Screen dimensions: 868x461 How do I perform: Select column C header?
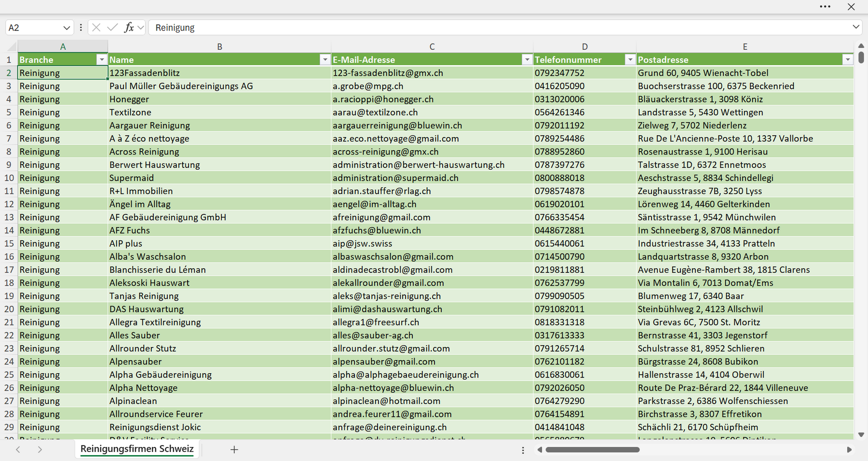tap(432, 47)
